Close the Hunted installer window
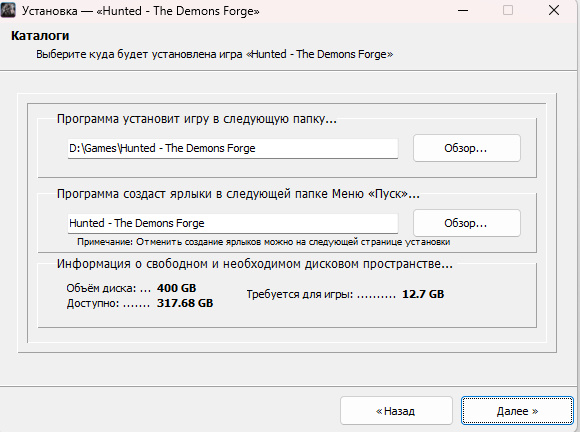The width and height of the screenshot is (580, 432). pyautogui.click(x=554, y=10)
